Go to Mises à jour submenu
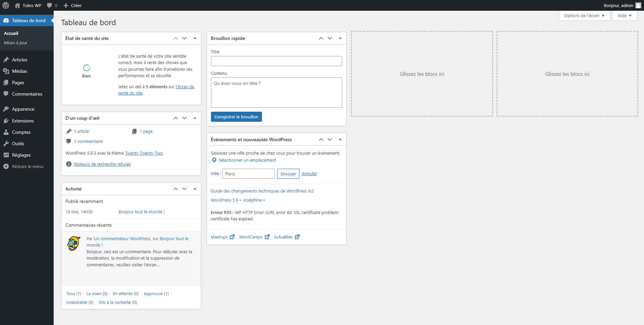 tap(15, 43)
